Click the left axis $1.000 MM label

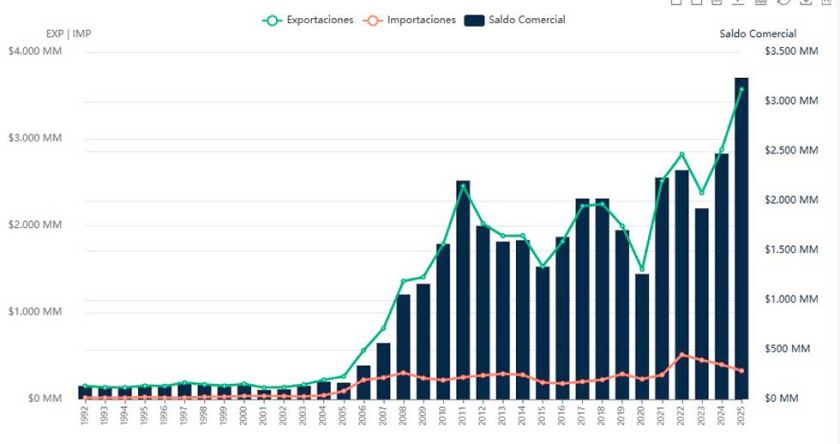[x=35, y=312]
